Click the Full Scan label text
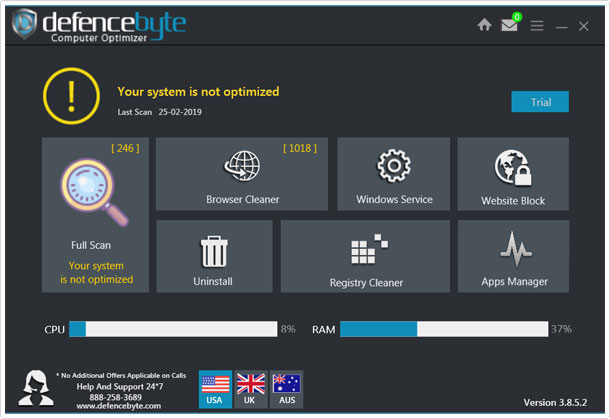The width and height of the screenshot is (610, 419). pos(91,245)
